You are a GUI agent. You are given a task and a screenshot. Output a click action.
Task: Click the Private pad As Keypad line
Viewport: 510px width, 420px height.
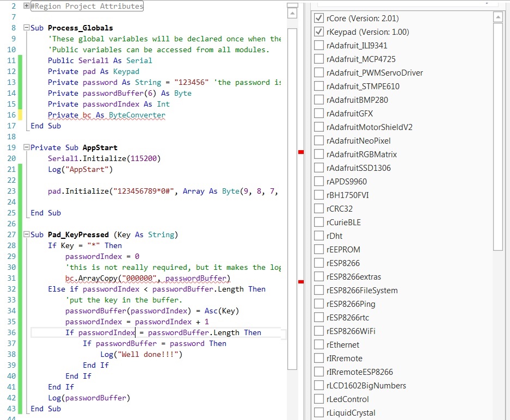click(94, 71)
